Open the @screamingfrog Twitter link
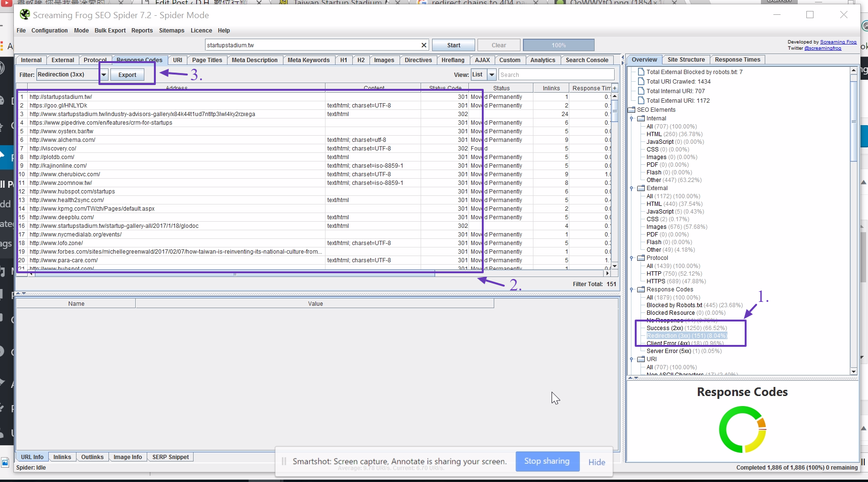 click(x=823, y=48)
